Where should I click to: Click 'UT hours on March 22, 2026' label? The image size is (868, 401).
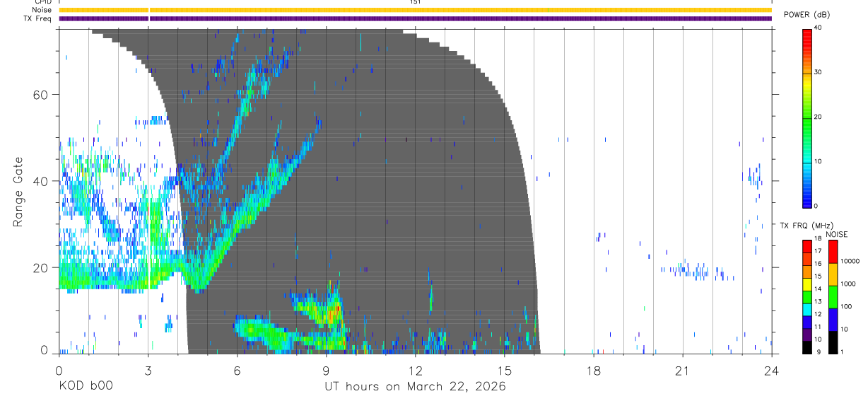415,386
